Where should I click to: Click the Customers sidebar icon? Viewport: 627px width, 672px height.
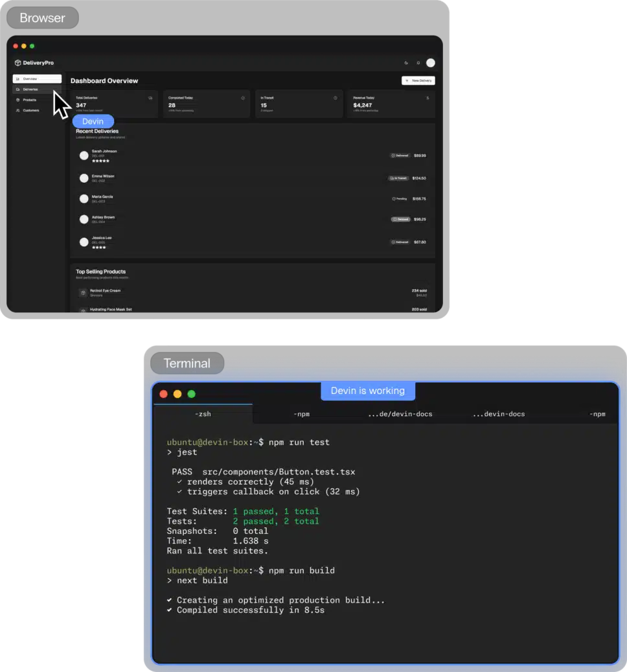(x=18, y=110)
